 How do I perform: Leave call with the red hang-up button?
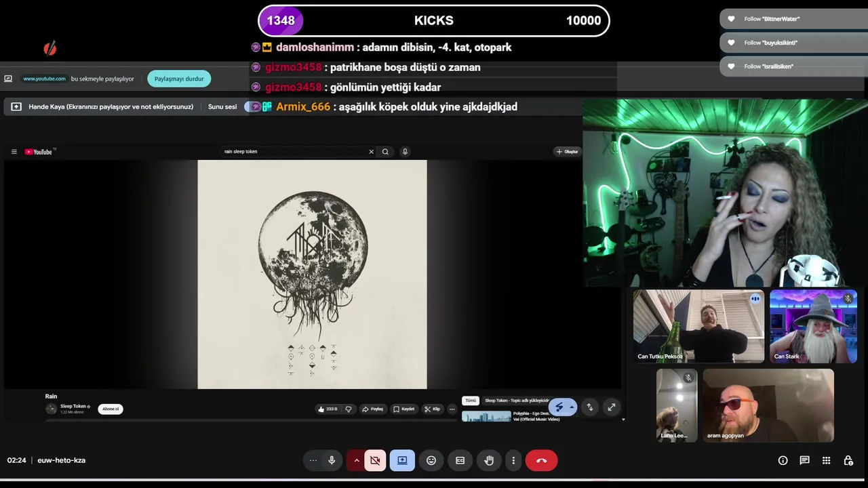[541, 460]
